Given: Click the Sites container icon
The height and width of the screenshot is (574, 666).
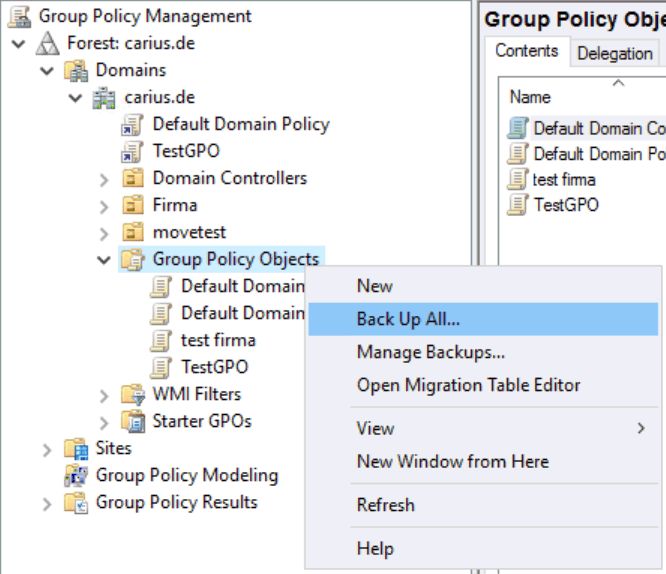Looking at the screenshot, I should click(76, 449).
